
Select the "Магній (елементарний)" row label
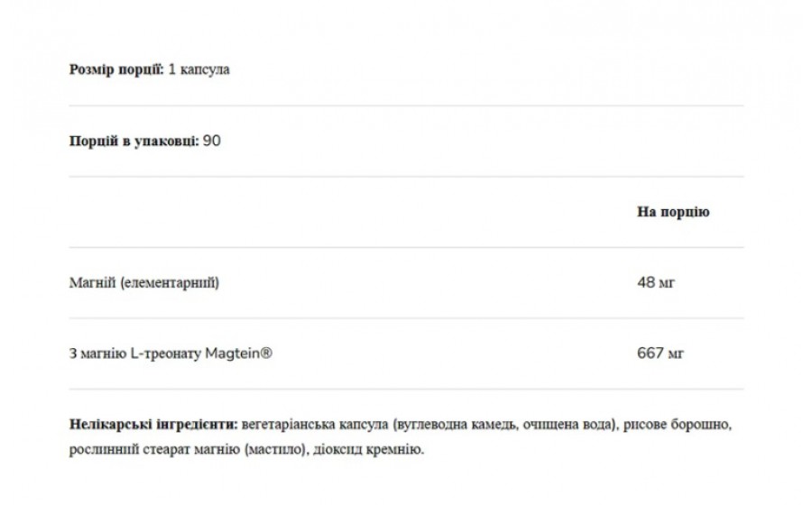tap(143, 282)
